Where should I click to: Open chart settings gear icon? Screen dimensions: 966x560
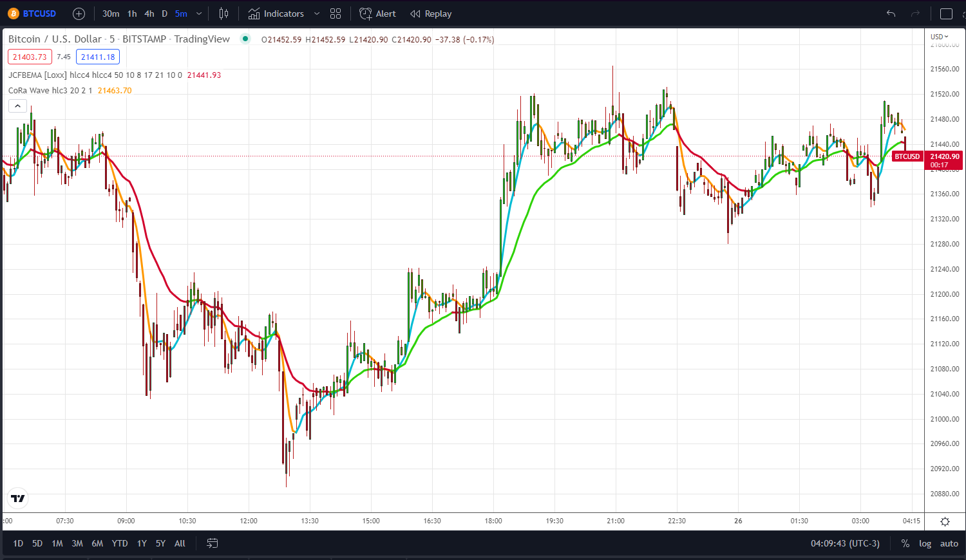click(945, 521)
